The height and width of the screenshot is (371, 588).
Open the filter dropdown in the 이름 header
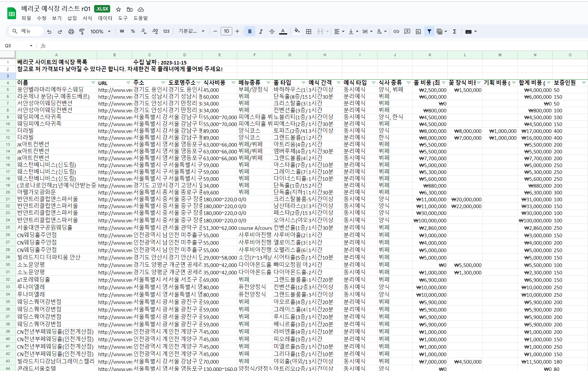click(x=93, y=83)
